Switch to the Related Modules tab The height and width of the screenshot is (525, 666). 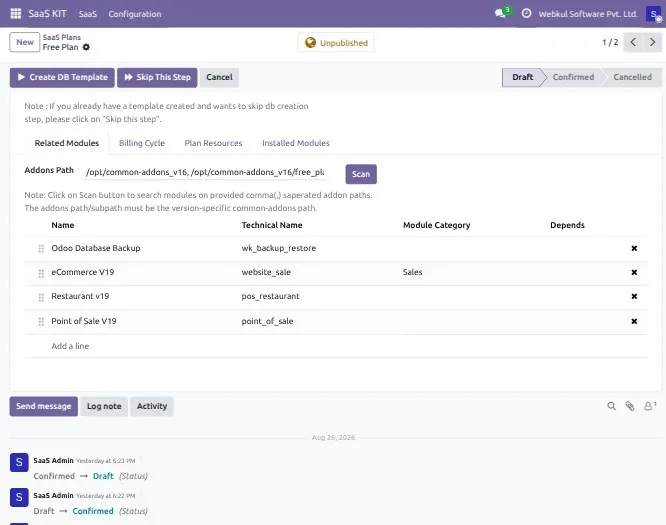[67, 143]
